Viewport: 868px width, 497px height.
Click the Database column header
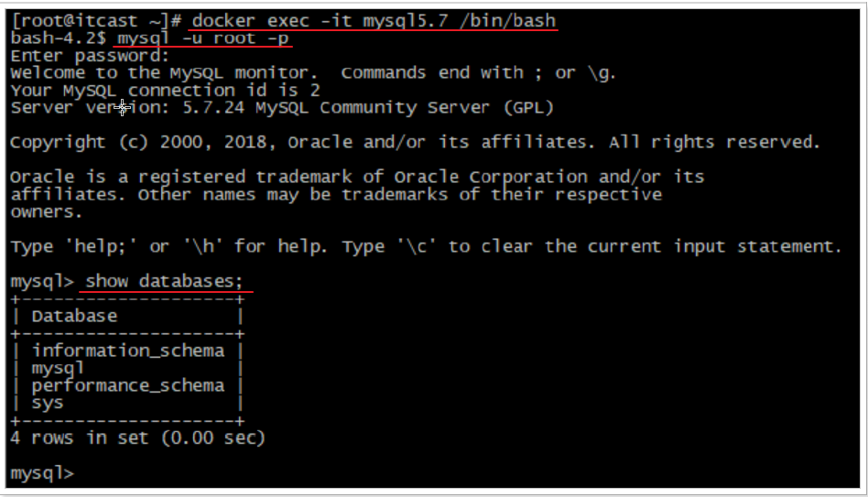[74, 316]
